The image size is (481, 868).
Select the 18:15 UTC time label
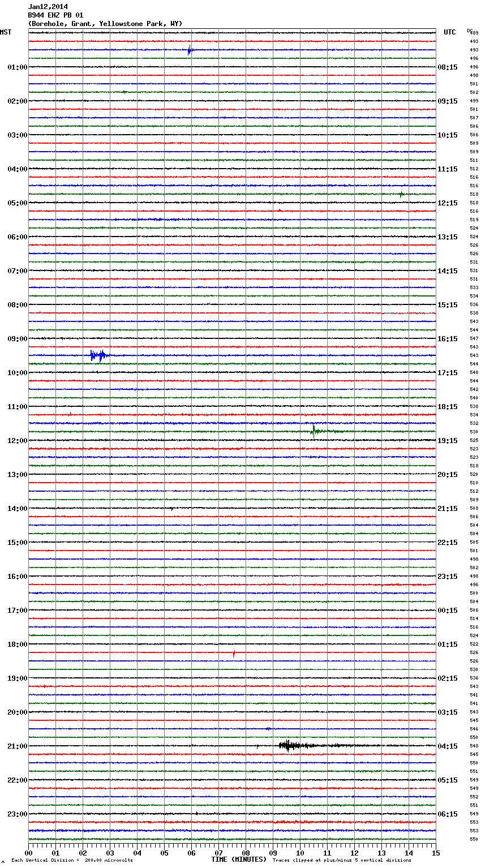click(x=448, y=407)
